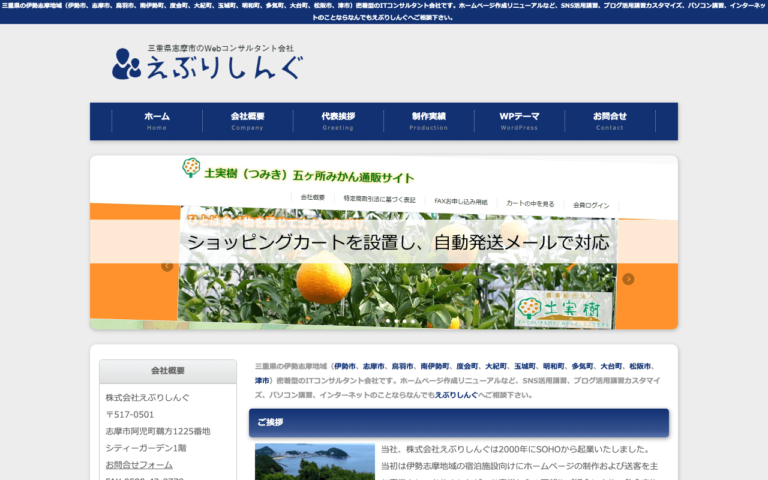Click the えぶりしんぐ link in intro paragraph

tap(456, 395)
